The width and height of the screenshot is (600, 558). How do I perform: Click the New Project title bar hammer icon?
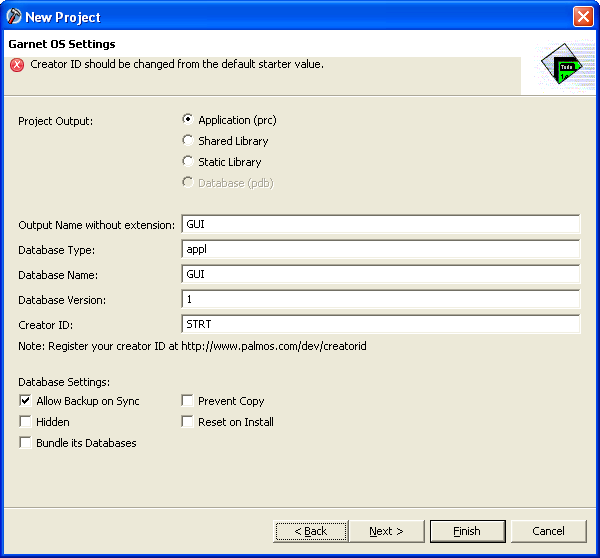pos(14,16)
